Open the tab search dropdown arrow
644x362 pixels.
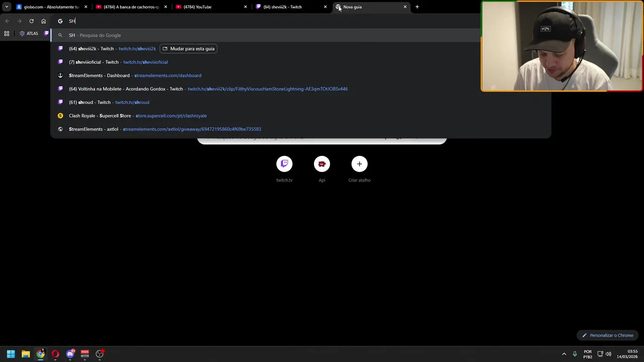(7, 7)
